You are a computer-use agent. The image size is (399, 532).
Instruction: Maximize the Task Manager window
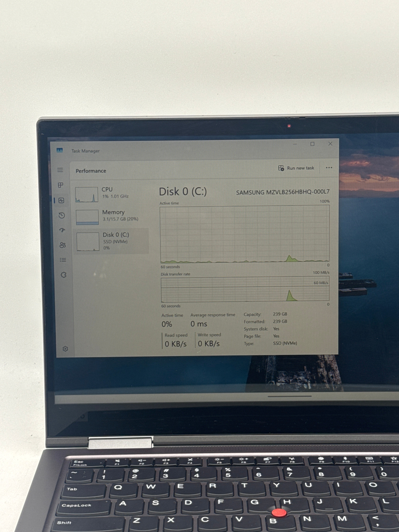312,144
